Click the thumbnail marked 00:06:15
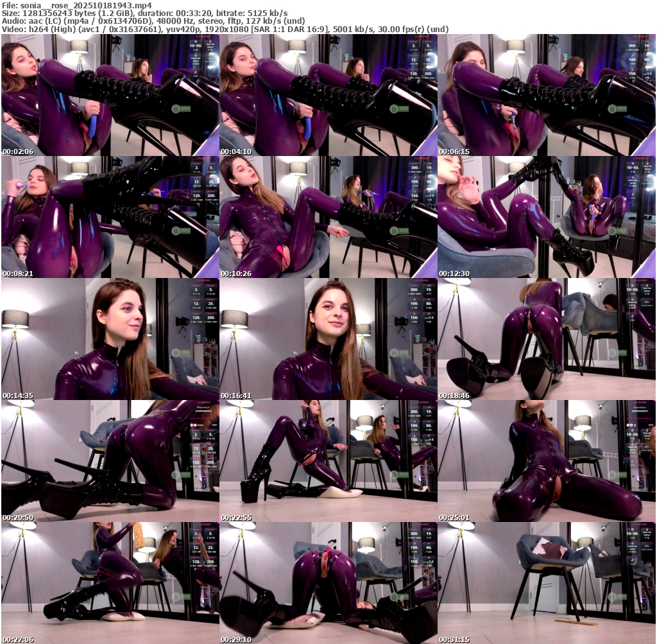 (546, 95)
